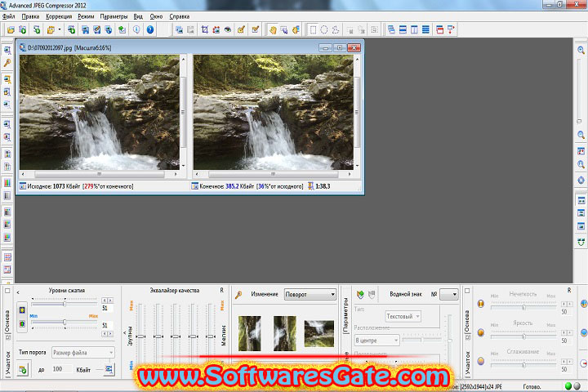588x392 pixels.
Task: Collapse compression panel with '<' arrow
Action: click(18, 292)
